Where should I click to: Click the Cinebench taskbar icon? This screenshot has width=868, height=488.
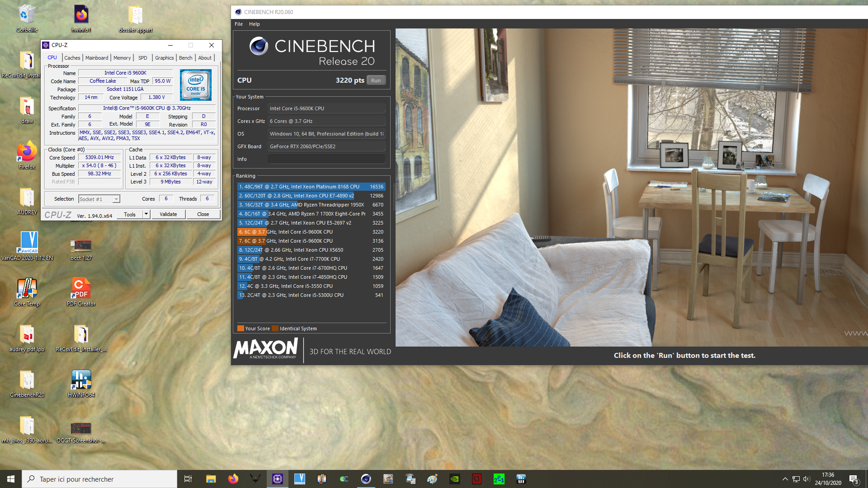point(366,479)
